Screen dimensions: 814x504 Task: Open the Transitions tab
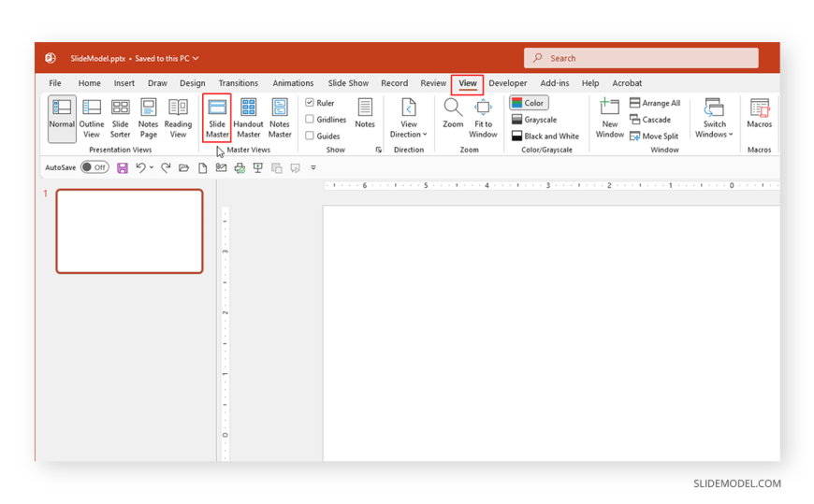tap(239, 83)
